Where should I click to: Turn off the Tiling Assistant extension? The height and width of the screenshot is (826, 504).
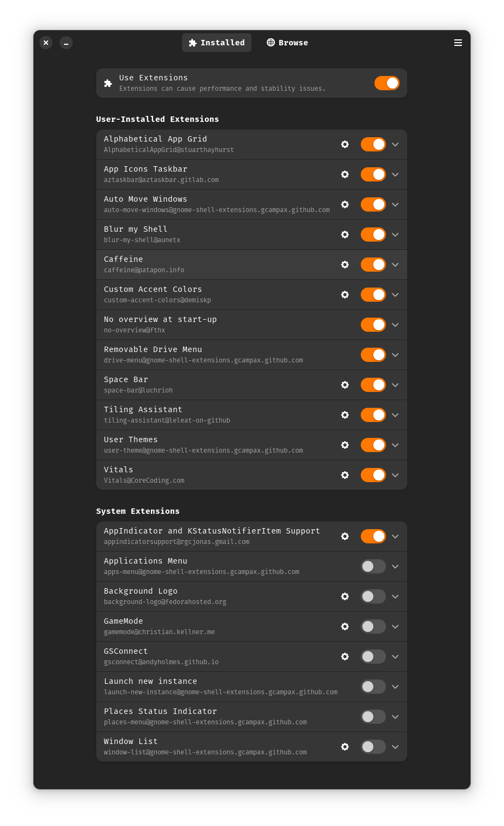373,415
